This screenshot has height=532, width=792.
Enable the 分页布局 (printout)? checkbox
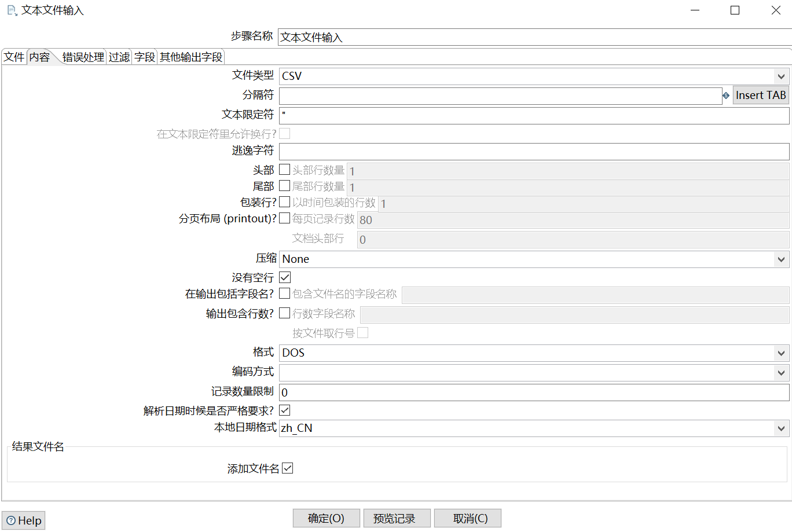coord(285,218)
